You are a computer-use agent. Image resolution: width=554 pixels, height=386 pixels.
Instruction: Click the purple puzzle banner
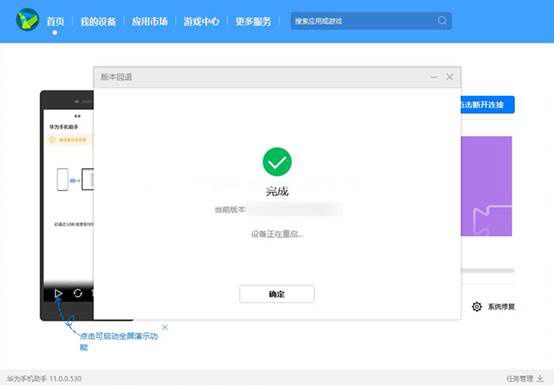click(486, 186)
